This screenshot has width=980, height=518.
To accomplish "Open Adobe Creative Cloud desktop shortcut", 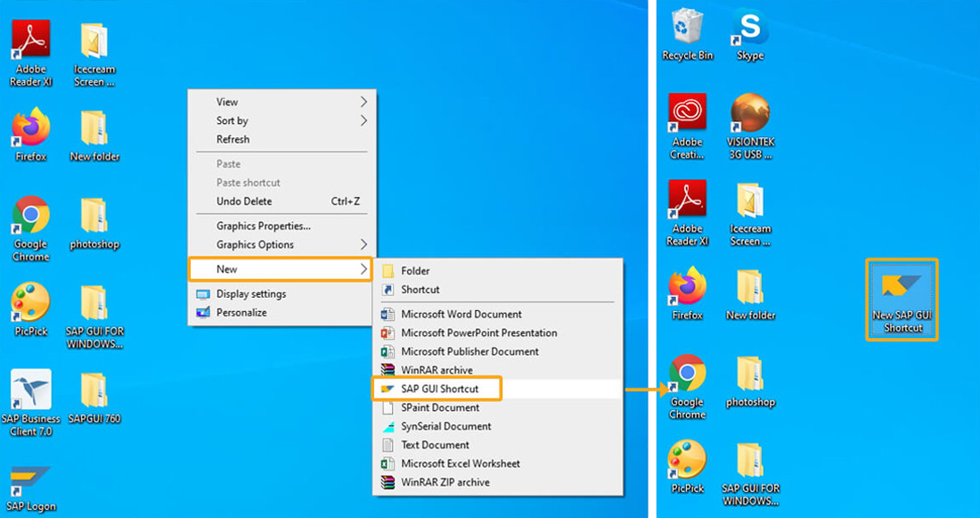I will (x=687, y=114).
